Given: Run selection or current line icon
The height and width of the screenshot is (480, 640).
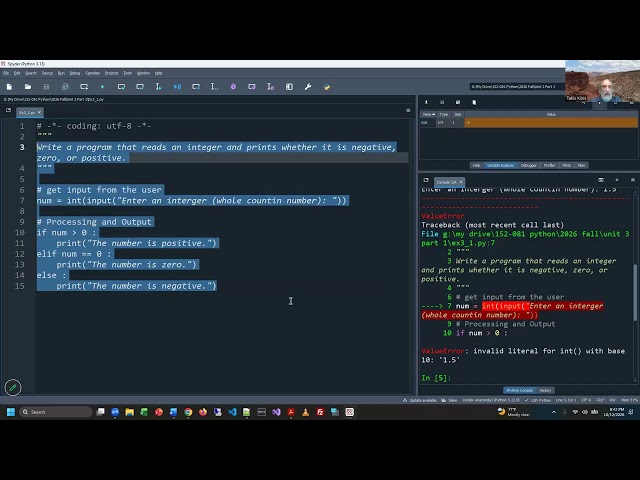Looking at the screenshot, I should tap(158, 87).
